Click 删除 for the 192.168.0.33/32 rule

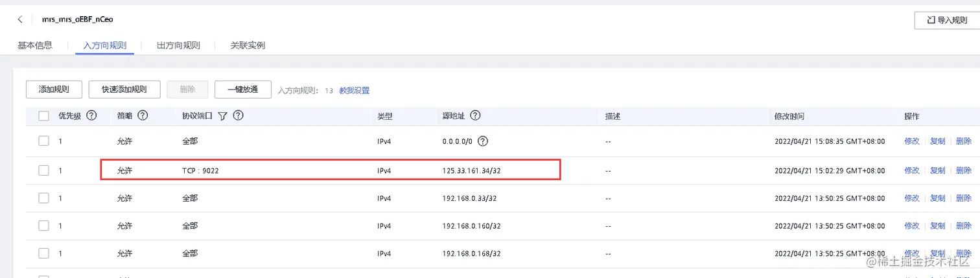[964, 198]
